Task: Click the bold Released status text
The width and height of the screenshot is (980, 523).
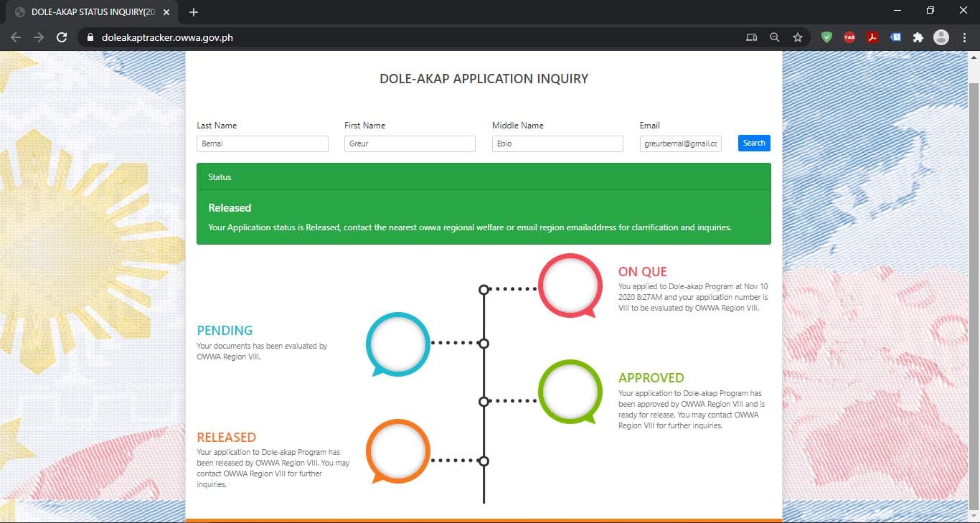Action: pyautogui.click(x=230, y=208)
